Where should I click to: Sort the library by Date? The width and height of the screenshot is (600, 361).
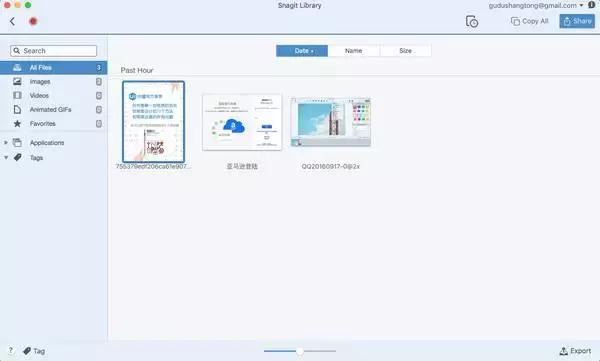click(x=302, y=51)
